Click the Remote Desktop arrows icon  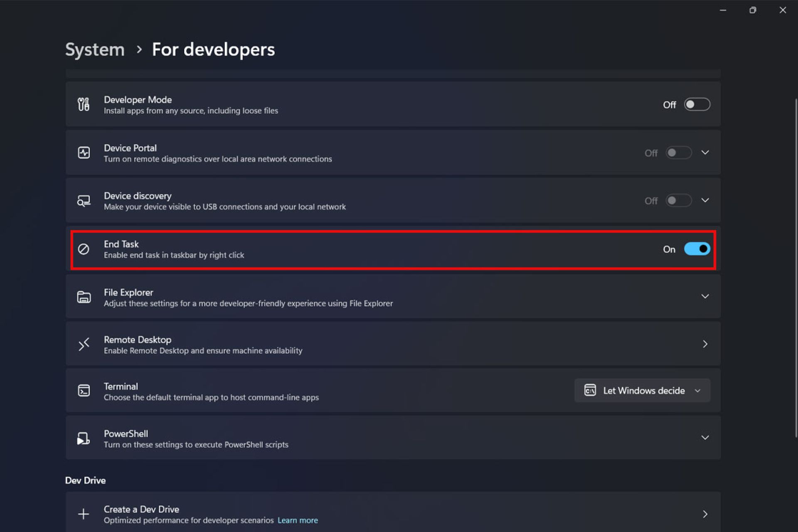point(84,345)
